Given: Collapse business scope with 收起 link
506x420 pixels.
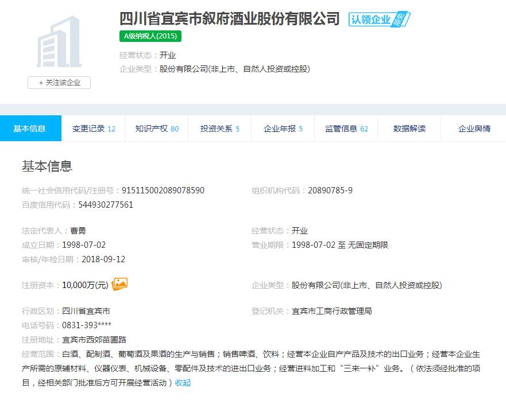Looking at the screenshot, I should (183, 383).
